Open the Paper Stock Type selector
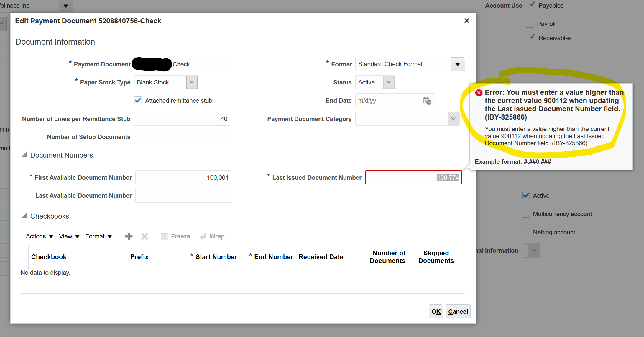Viewport: 644px width, 337px height. point(192,82)
